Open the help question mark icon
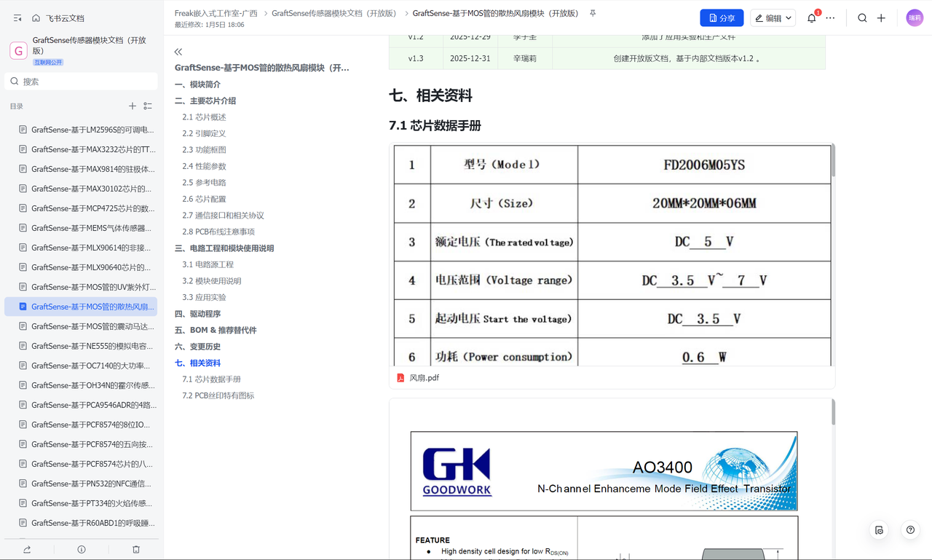Image resolution: width=932 pixels, height=560 pixels. tap(910, 530)
